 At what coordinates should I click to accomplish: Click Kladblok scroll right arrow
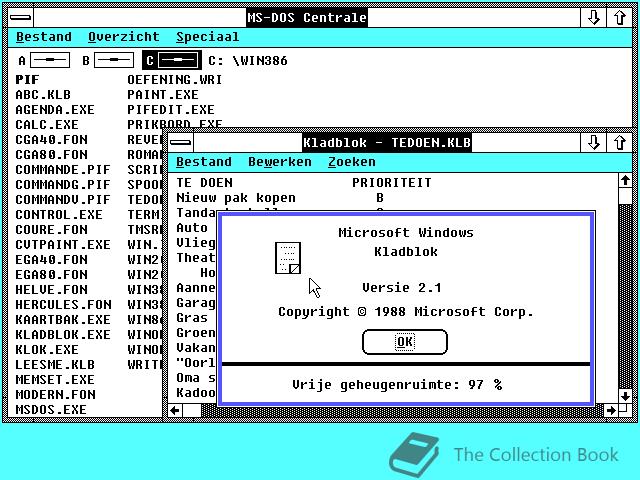tap(611, 410)
